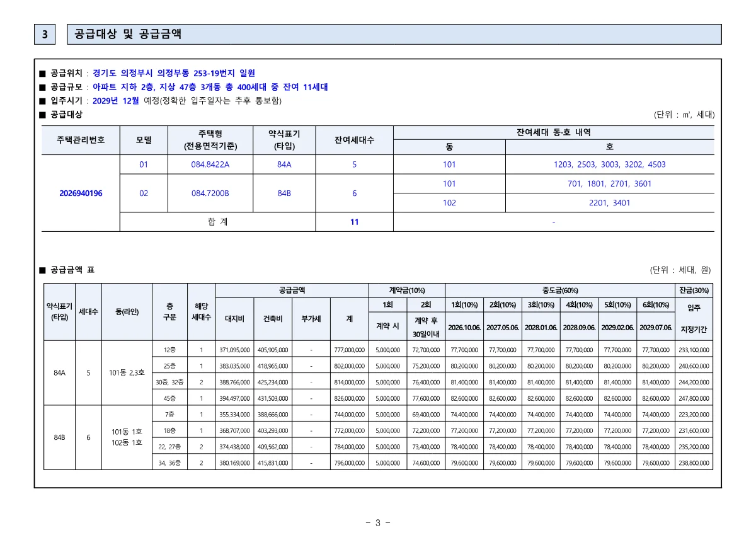This screenshot has width=756, height=535.
Task: Click the total remaining units value 11
Action: tap(354, 222)
